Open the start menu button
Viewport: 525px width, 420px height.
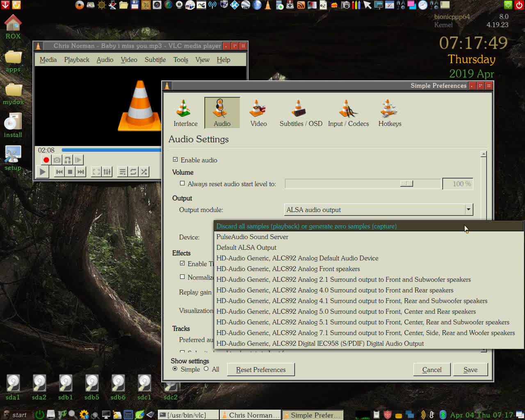click(x=15, y=415)
